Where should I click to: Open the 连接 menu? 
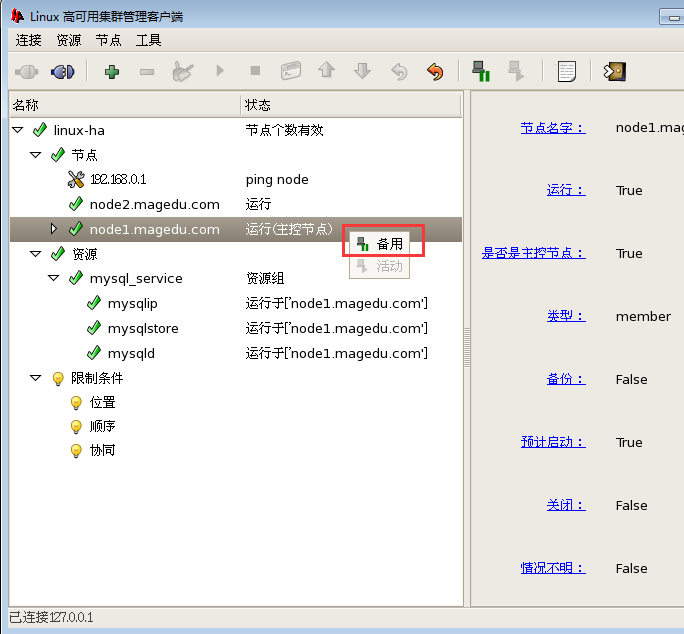click(x=29, y=40)
